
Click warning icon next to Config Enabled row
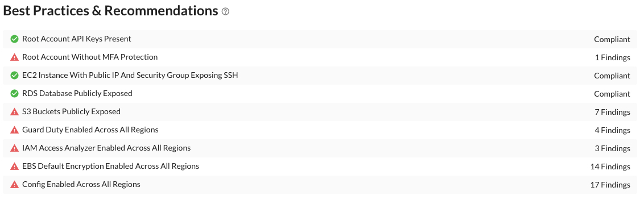coord(14,184)
